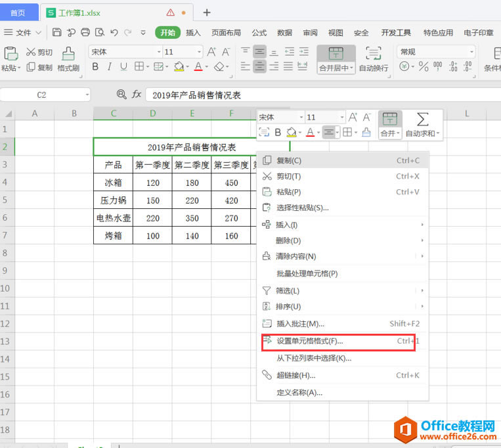Open the ribbon font name dropdown (宋体)
This screenshot has height=448, width=501.
click(159, 52)
